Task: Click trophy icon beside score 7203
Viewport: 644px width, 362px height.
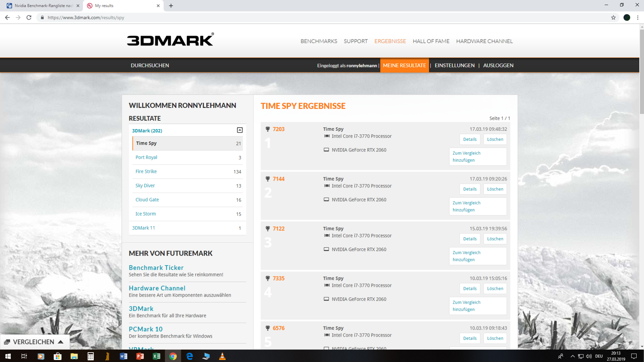Action: click(268, 129)
